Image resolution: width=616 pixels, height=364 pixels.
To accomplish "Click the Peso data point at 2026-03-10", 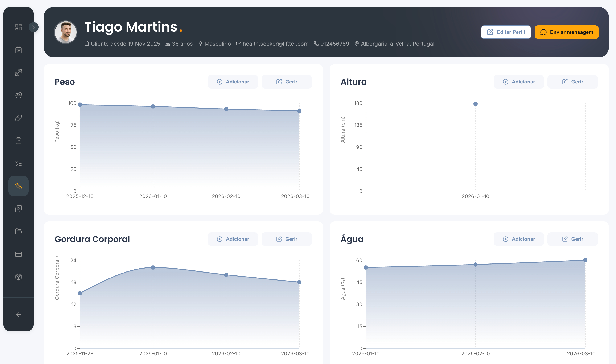I will [299, 111].
